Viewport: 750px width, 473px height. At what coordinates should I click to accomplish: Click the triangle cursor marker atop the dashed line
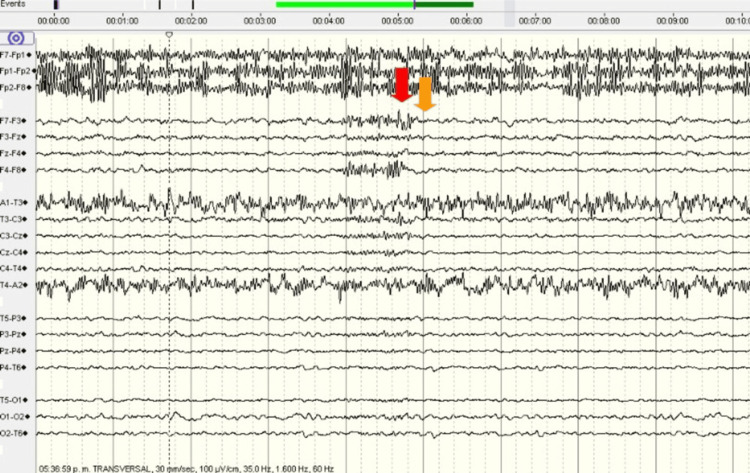(x=169, y=35)
